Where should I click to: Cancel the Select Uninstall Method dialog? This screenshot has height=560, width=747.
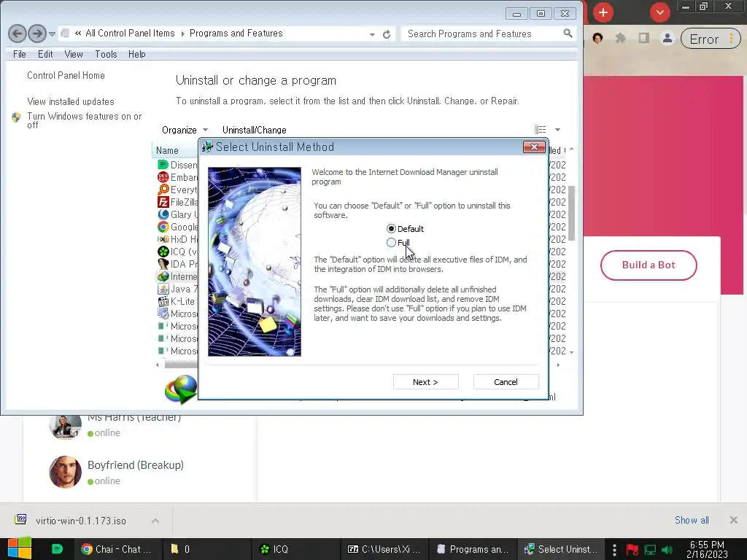[506, 382]
